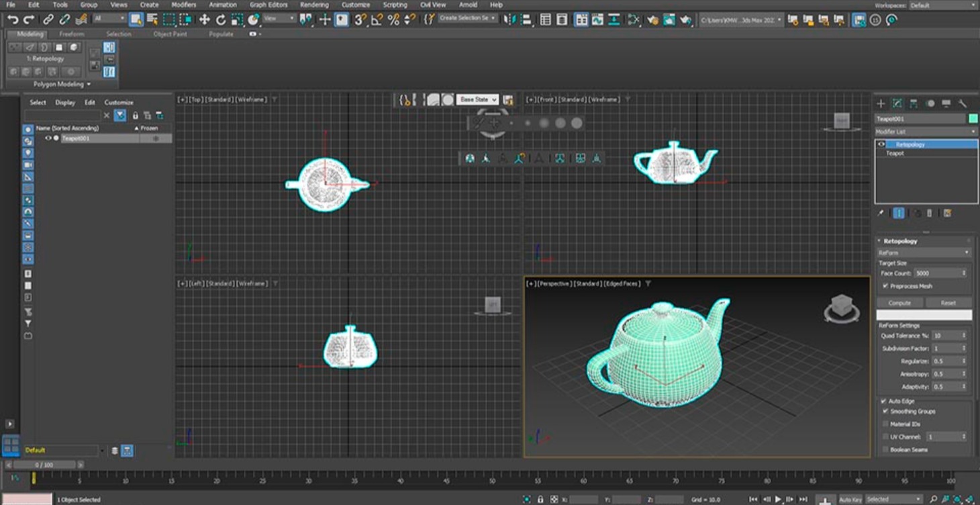Open the Create tab in command panel
This screenshot has height=505, width=980.
pos(881,103)
